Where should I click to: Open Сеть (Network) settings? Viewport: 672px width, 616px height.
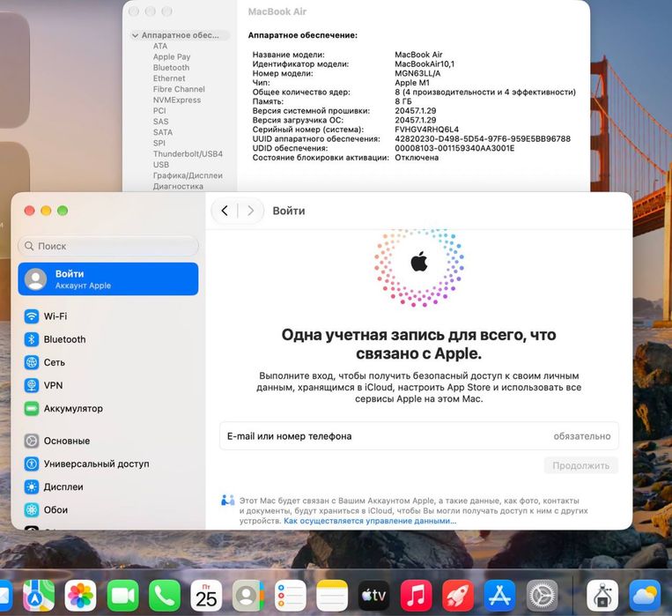point(108,362)
